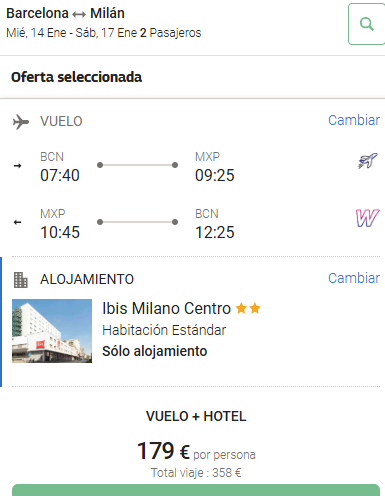The width and height of the screenshot is (385, 496).
Task: Click the Habitación Estándar room type text
Action: pos(164,330)
